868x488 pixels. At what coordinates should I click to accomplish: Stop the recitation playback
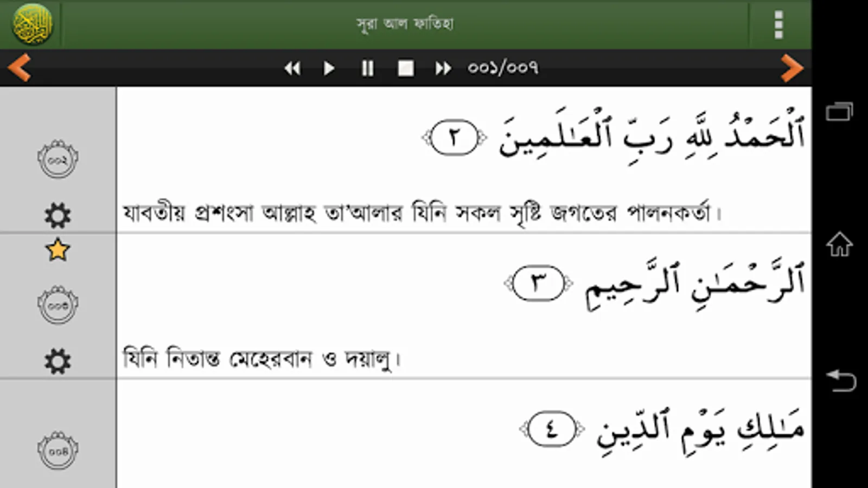point(406,68)
